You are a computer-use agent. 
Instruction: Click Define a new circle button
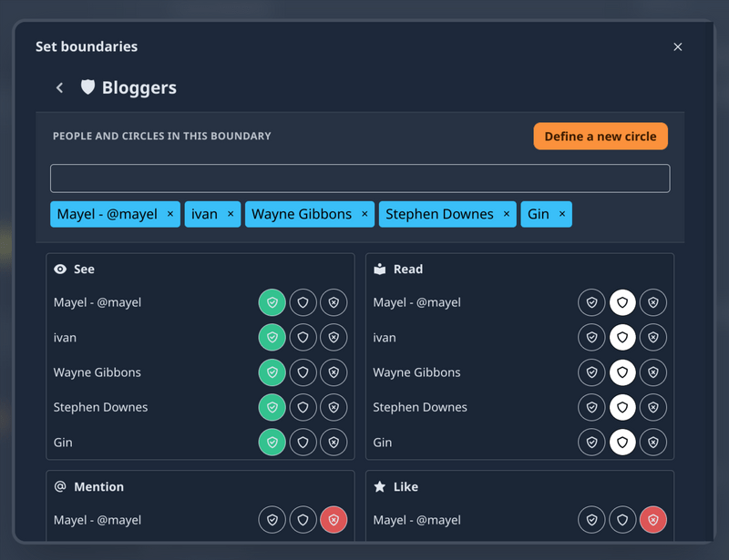click(x=601, y=137)
